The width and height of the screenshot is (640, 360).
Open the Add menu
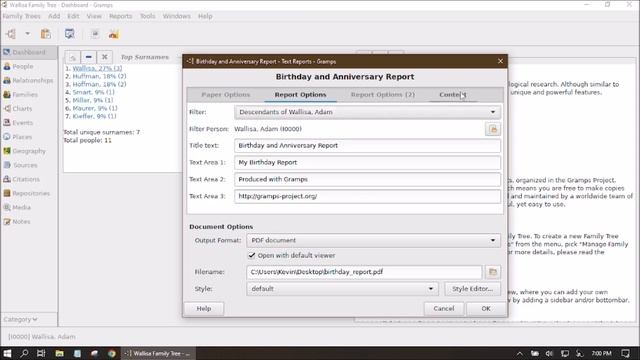coord(54,16)
